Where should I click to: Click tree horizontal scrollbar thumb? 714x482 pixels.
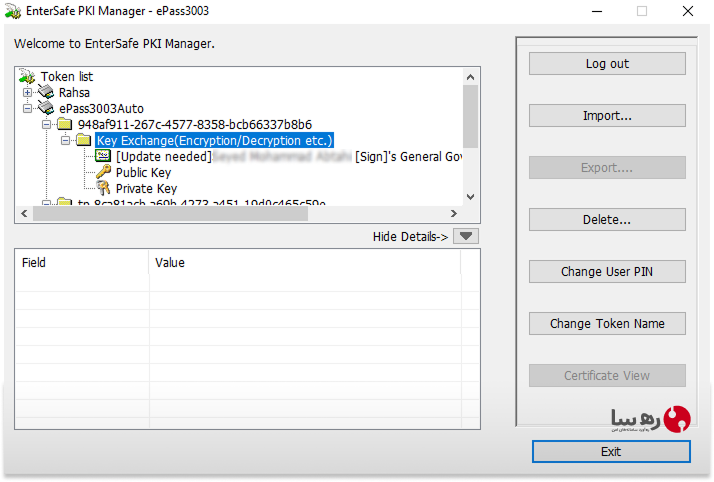tap(171, 213)
